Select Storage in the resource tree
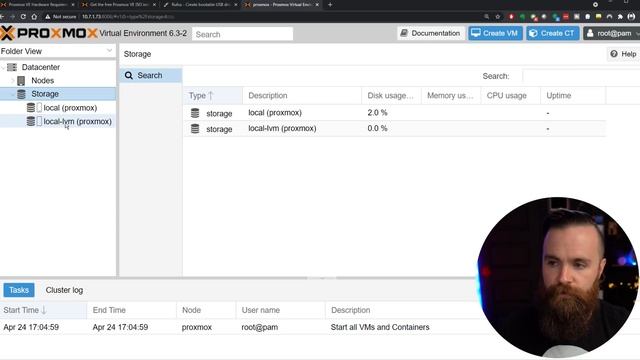The image size is (640, 360). click(x=45, y=94)
